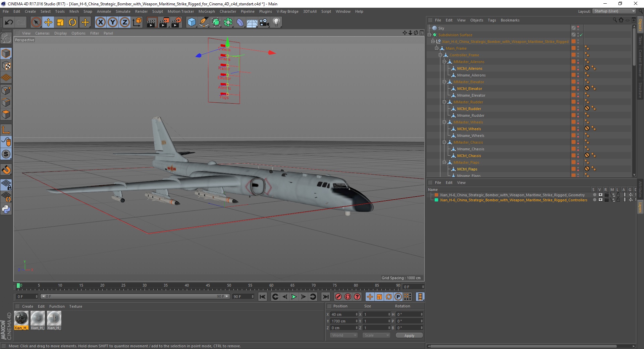Add a Camera object
Viewport: 644px width, 349px height.
coord(264,22)
